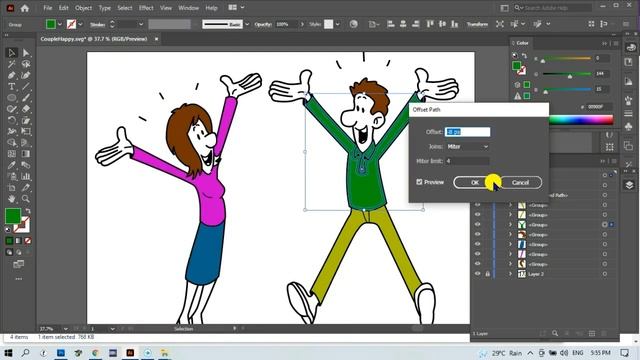Select the Eraser tool
Image resolution: width=640 pixels, height=360 pixels.
tap(26, 109)
